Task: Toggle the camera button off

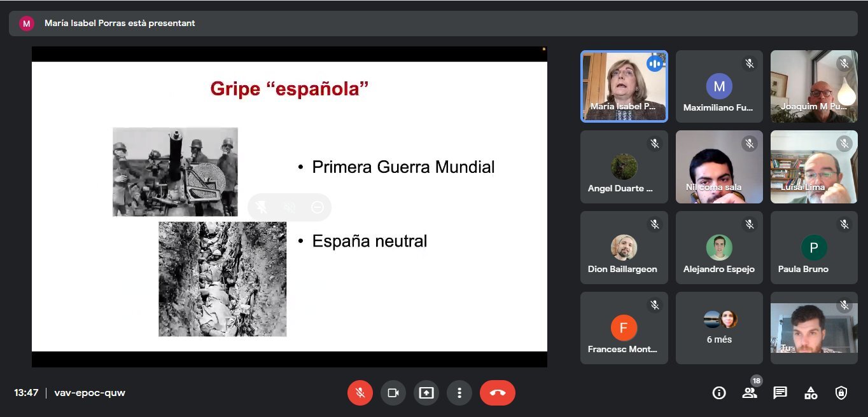Action: (x=393, y=393)
